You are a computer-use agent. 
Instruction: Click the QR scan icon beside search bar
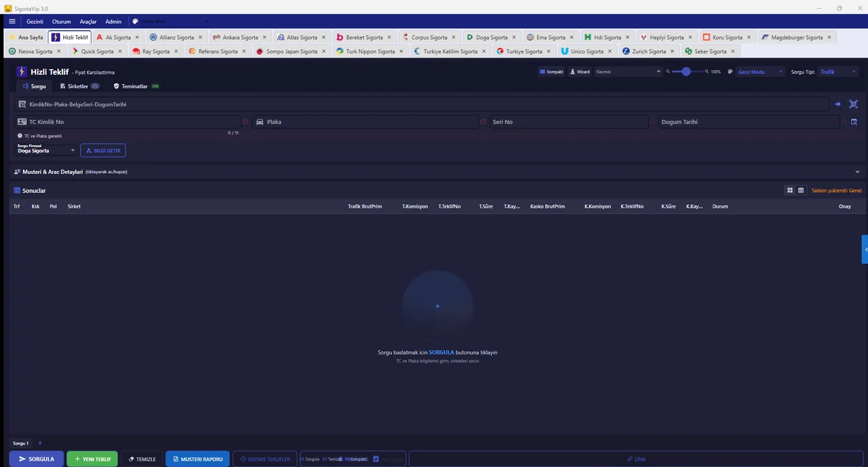853,105
